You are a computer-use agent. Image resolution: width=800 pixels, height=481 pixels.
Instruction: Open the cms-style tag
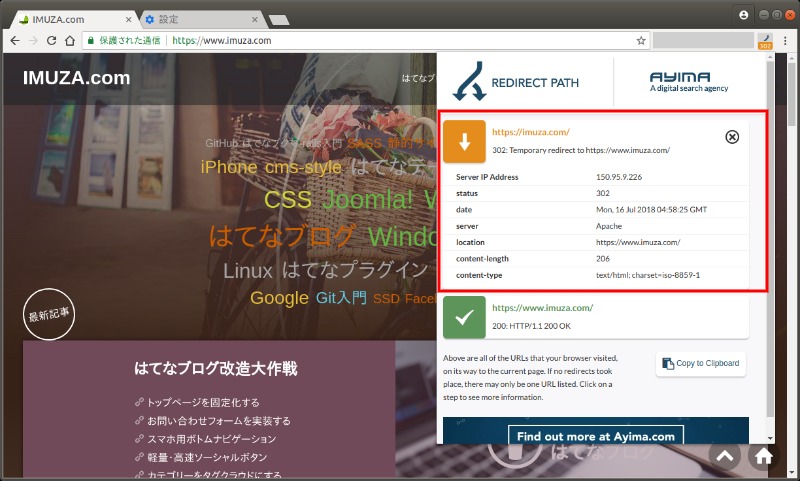click(303, 167)
